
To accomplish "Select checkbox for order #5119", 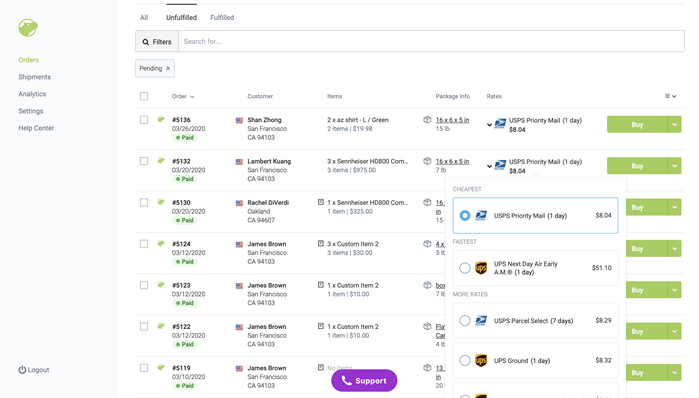I will [x=144, y=368].
